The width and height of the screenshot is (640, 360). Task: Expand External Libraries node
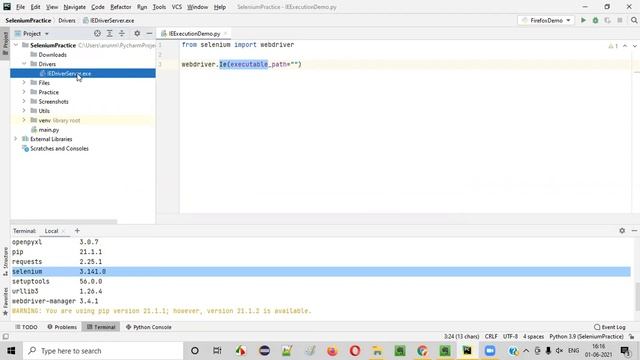pos(16,139)
